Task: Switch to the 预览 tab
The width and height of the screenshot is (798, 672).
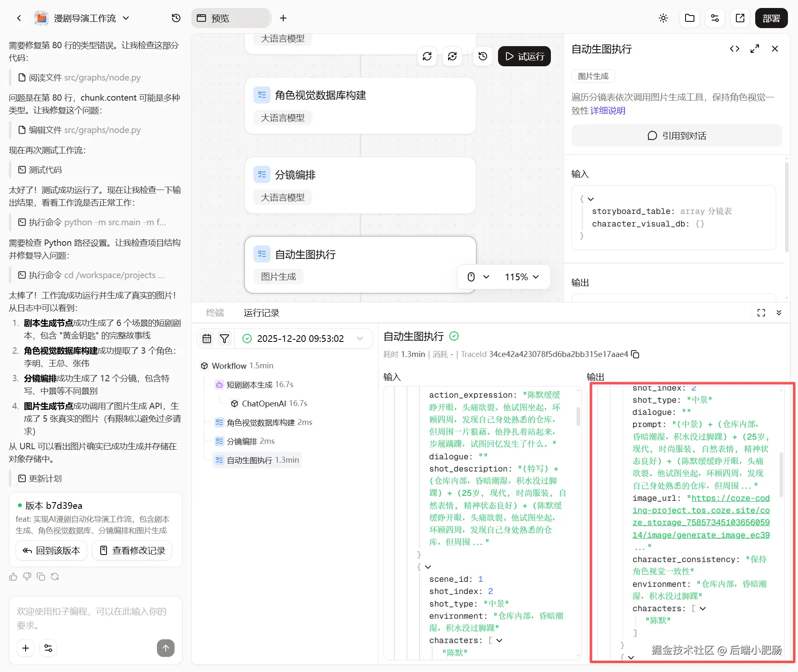Action: click(x=230, y=18)
